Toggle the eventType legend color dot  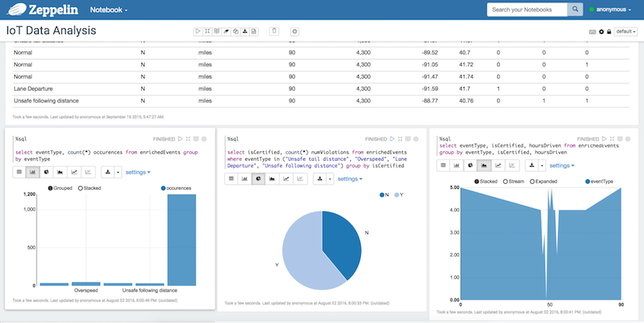[x=589, y=181]
